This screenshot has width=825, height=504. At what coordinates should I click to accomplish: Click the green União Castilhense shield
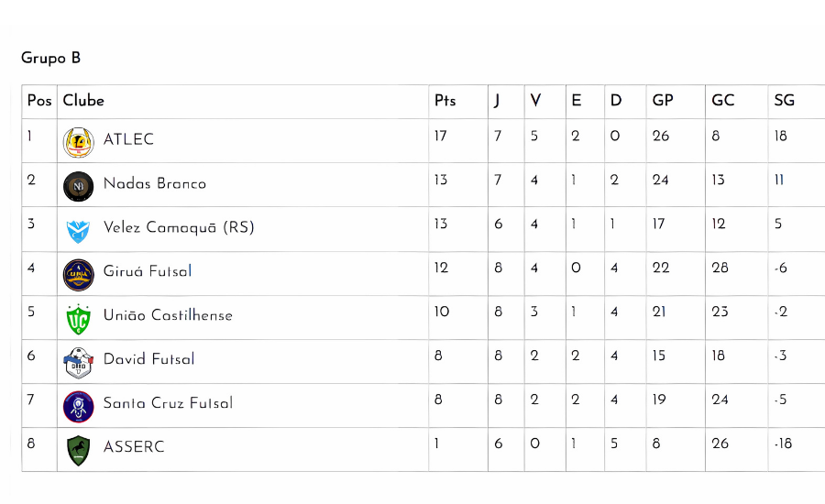coord(79,319)
